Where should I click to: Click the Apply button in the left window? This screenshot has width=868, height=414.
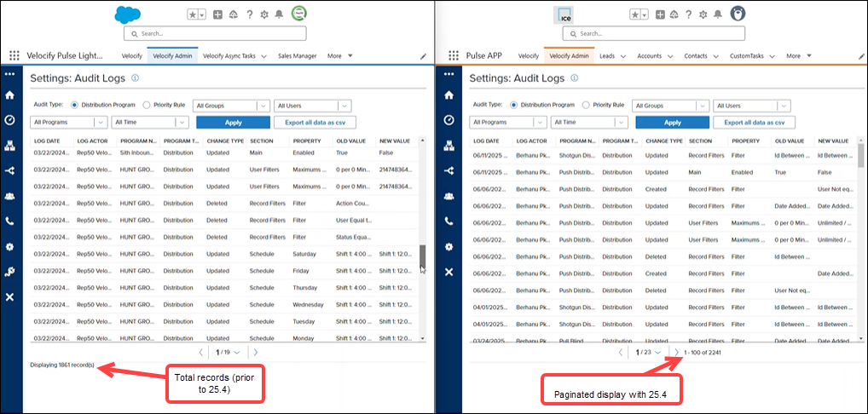tap(232, 123)
